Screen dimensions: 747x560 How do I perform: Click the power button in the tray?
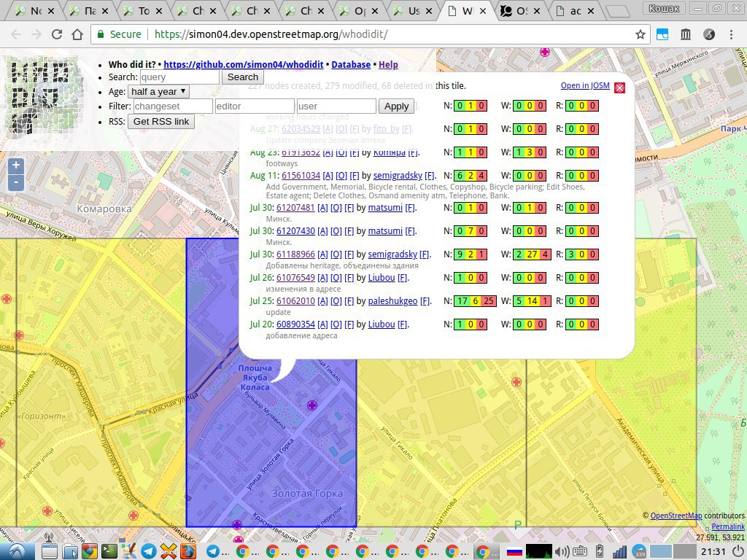click(x=737, y=551)
